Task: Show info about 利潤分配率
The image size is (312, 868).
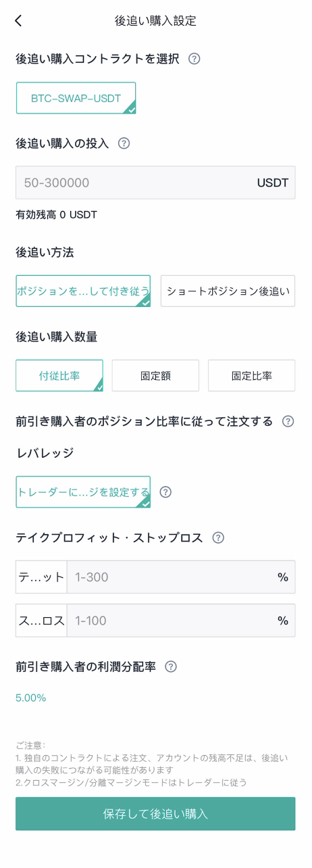Action: [x=171, y=667]
